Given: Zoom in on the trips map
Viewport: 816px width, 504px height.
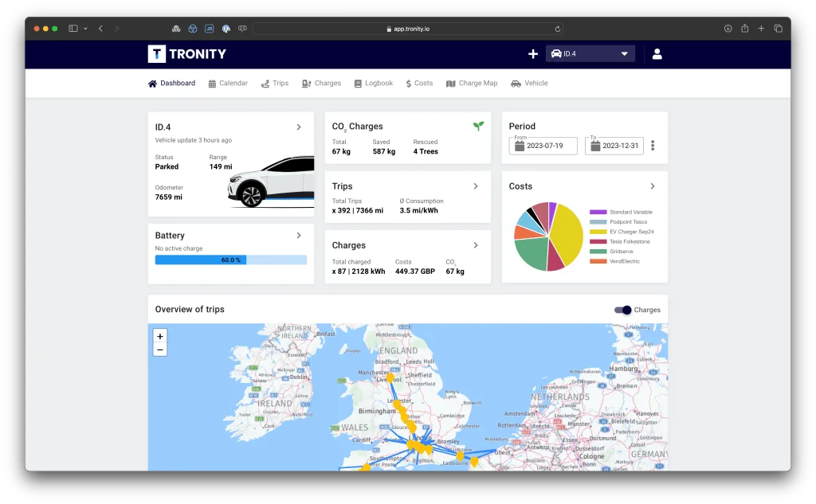Looking at the screenshot, I should coord(160,337).
